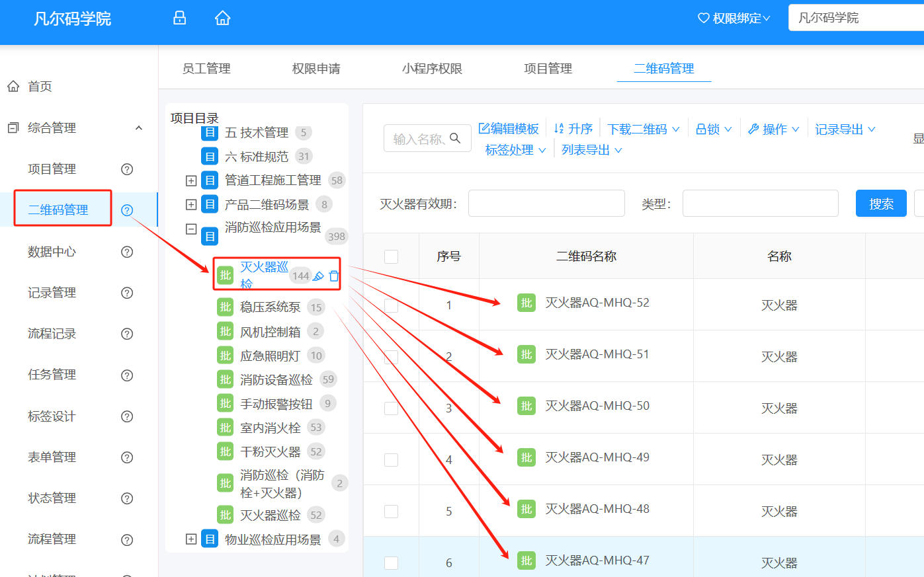The height and width of the screenshot is (577, 924).
Task: Collapse the 消防巡检应用场景 tree node
Action: [191, 230]
